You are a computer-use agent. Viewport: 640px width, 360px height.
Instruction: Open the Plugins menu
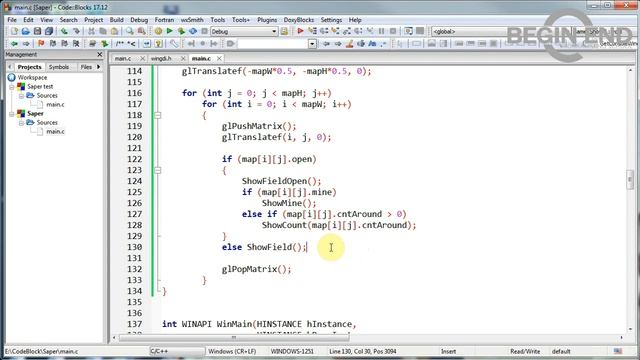267,20
